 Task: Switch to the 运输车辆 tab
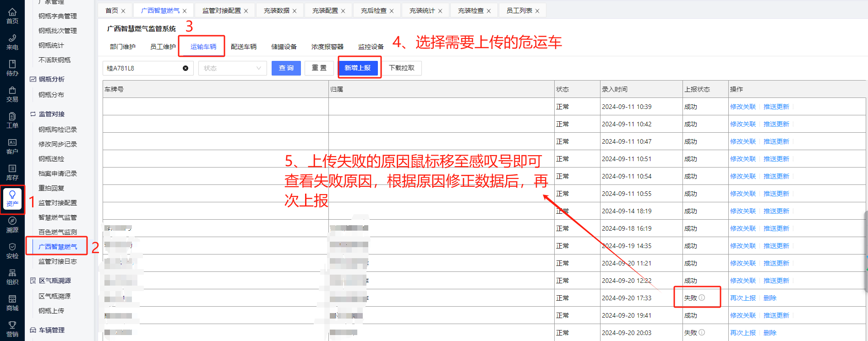pos(203,47)
